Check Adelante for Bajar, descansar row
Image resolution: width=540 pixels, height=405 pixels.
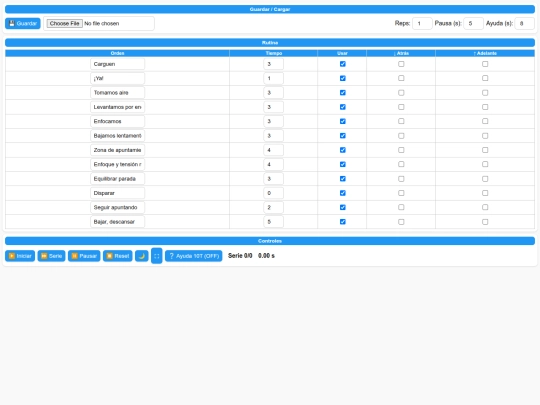tap(485, 222)
